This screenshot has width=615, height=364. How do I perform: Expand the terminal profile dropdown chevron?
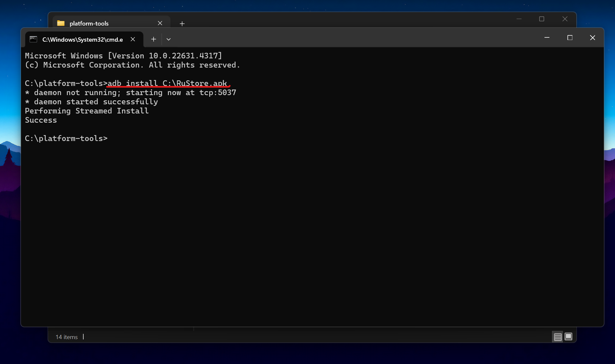point(169,39)
